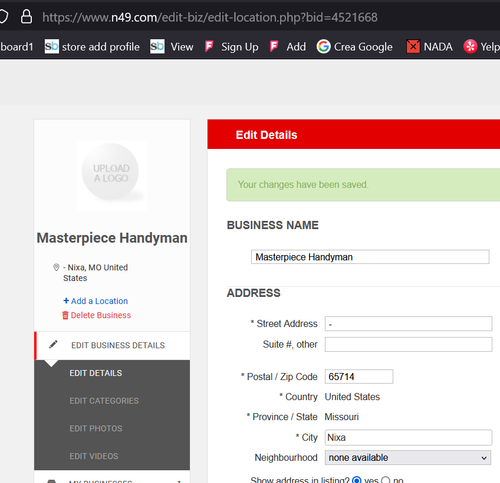The height and width of the screenshot is (483, 500).
Task: Open the board1 bookmark
Action: tap(17, 47)
